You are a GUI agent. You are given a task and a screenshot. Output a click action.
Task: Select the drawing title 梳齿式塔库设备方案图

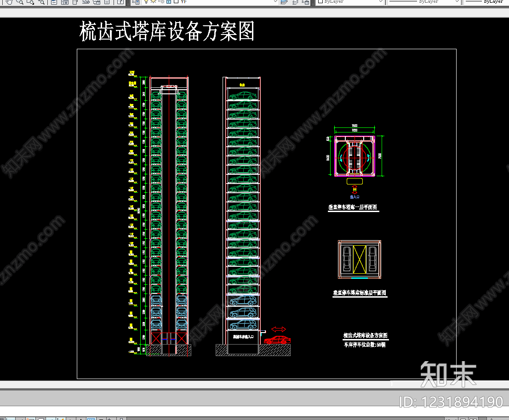tap(167, 31)
